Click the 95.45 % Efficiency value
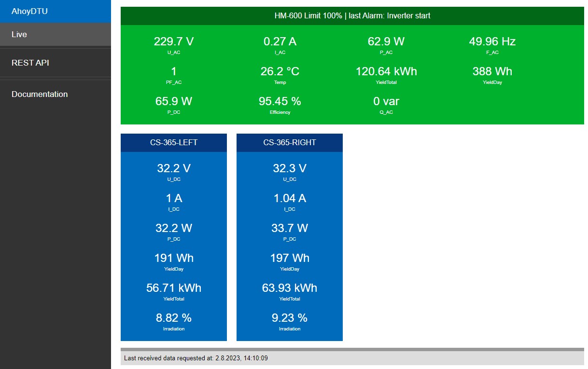 point(280,101)
